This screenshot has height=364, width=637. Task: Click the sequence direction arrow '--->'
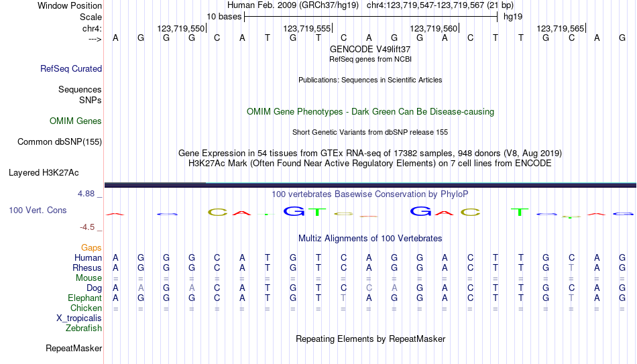coord(95,39)
